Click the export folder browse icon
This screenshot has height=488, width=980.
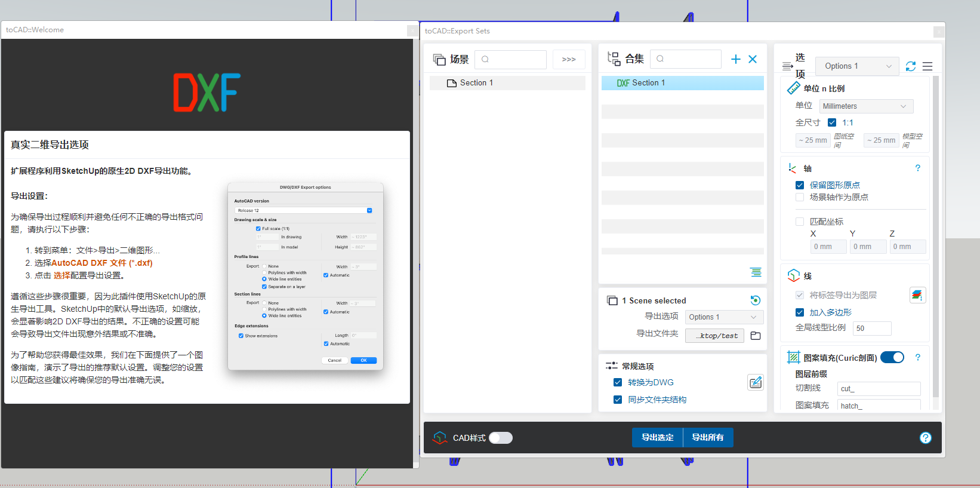pos(756,336)
